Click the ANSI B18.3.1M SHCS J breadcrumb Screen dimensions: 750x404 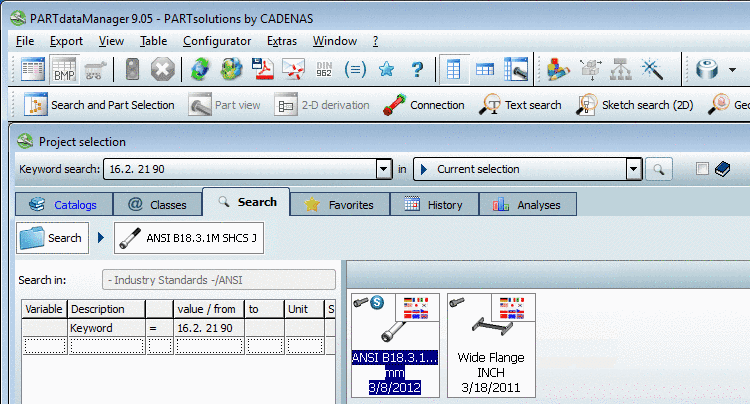(x=188, y=238)
